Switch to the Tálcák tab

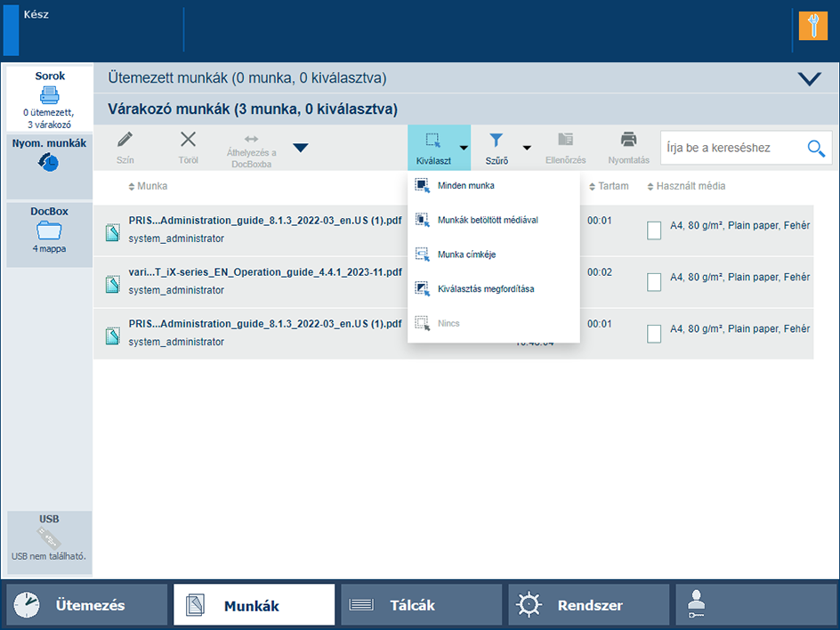(x=421, y=606)
